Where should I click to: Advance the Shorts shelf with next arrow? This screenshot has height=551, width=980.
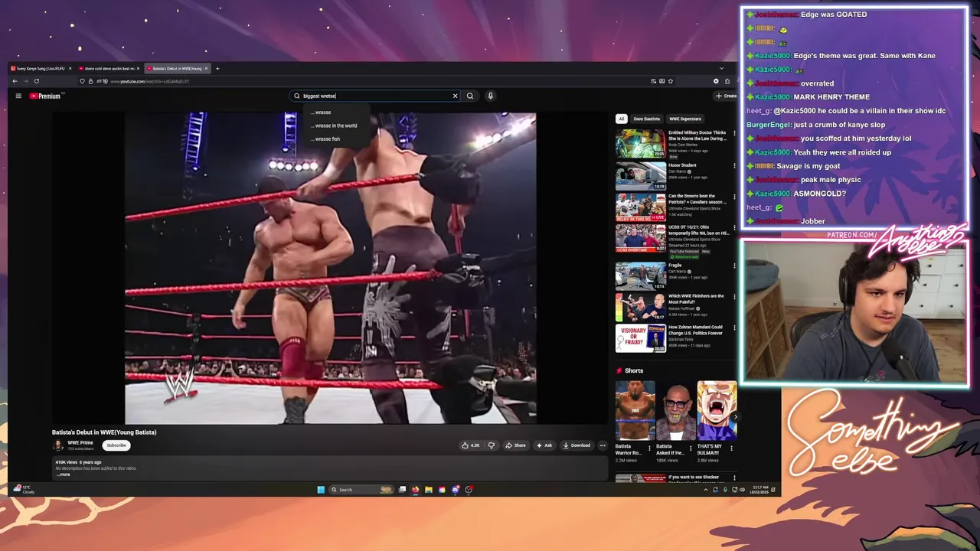click(x=735, y=417)
